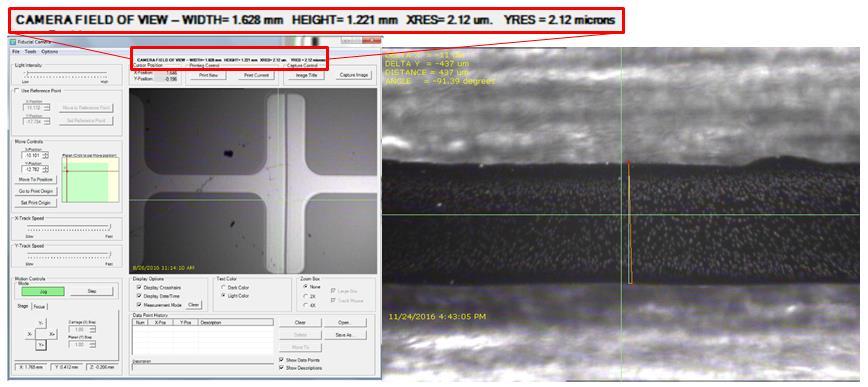Switch to the Focus tab

pos(39,306)
